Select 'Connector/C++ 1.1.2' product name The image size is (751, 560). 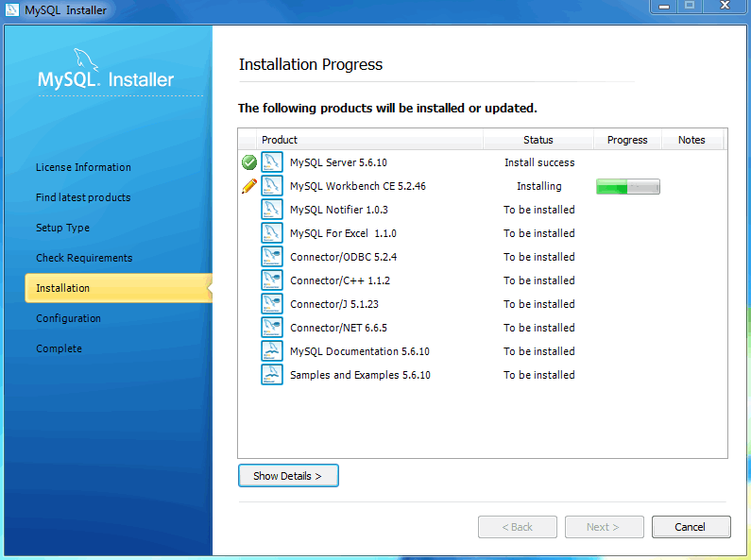click(x=340, y=280)
